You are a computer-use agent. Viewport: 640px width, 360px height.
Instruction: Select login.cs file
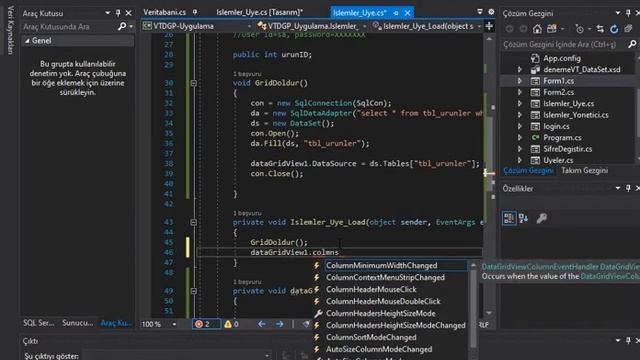pos(556,127)
